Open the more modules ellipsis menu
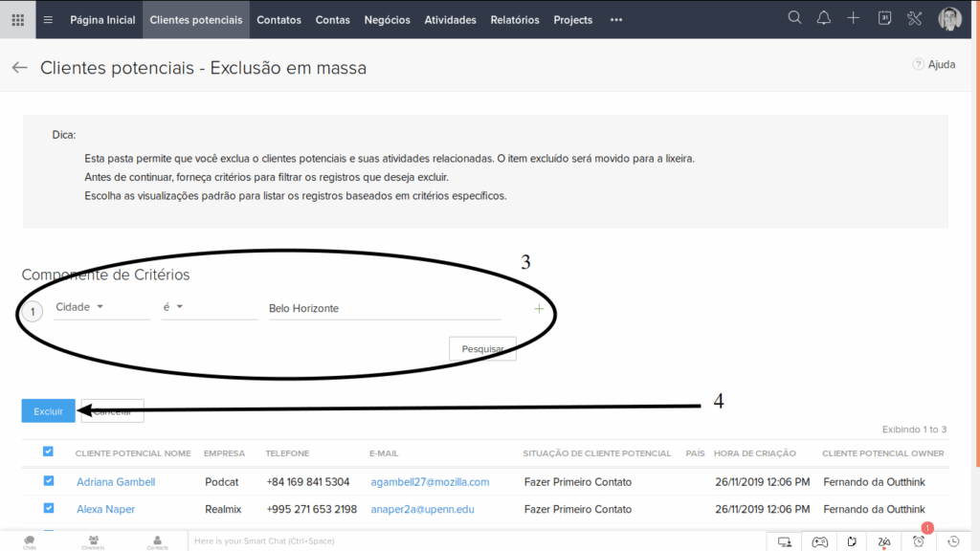Image resolution: width=980 pixels, height=551 pixels. click(x=616, y=20)
